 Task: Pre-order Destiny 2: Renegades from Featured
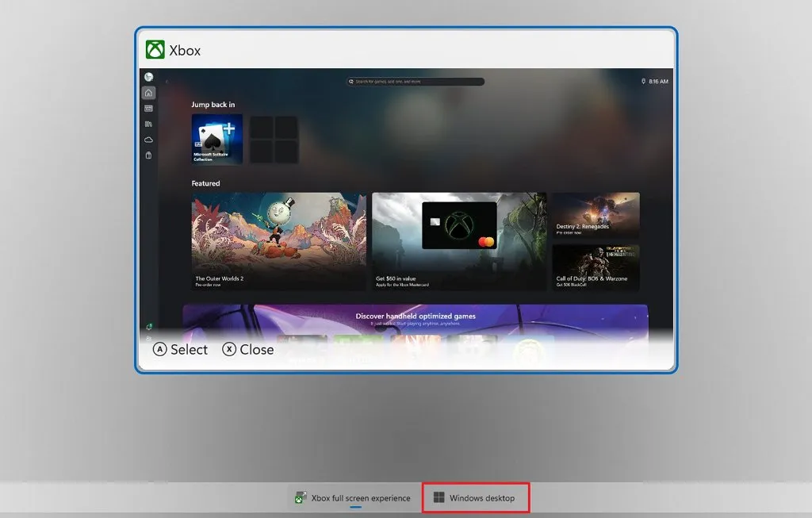[596, 214]
